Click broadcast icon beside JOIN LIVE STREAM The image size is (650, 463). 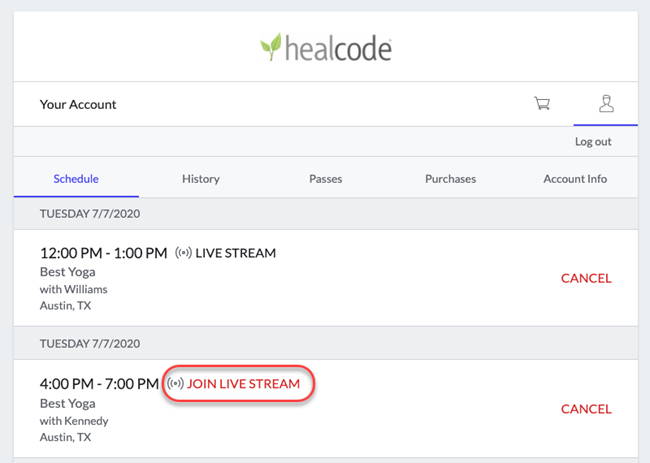point(175,383)
